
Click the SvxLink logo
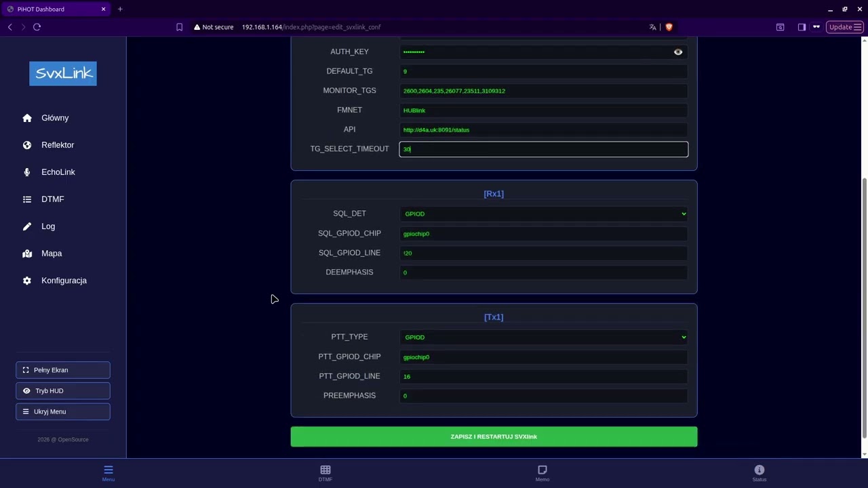click(63, 74)
